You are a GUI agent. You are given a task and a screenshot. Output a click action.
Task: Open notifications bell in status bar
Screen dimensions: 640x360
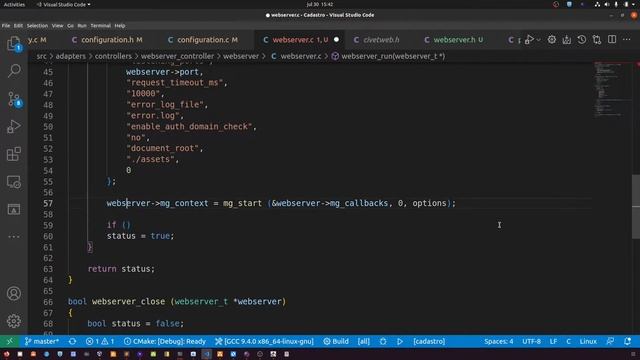[627, 341]
